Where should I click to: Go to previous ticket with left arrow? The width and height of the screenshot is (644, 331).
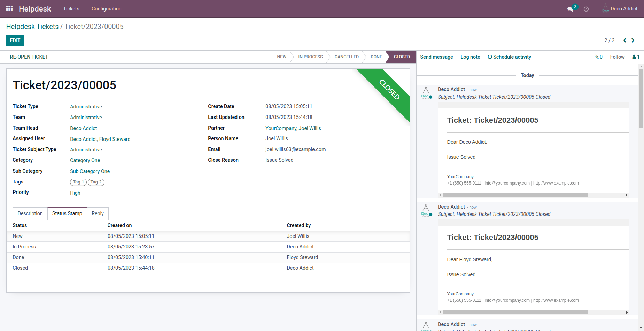(625, 40)
